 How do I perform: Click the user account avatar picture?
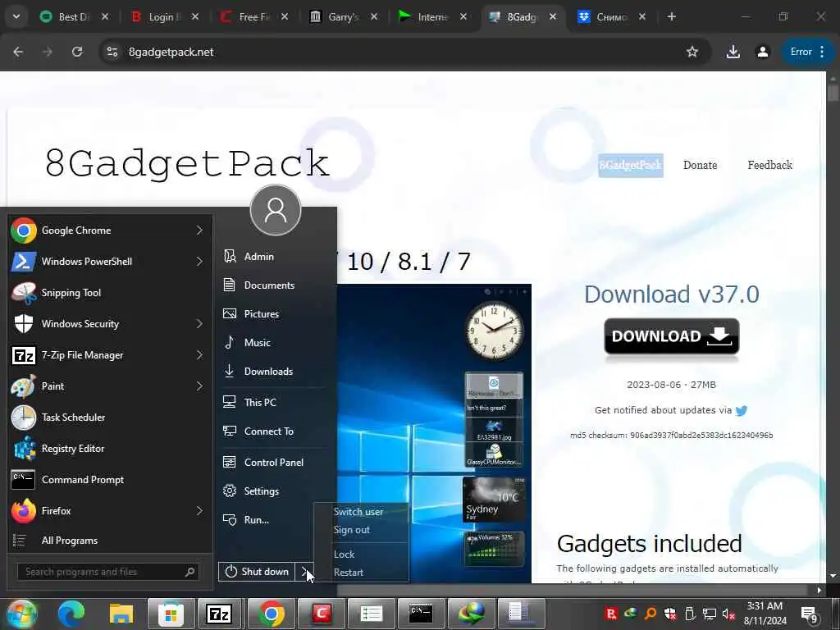point(276,210)
